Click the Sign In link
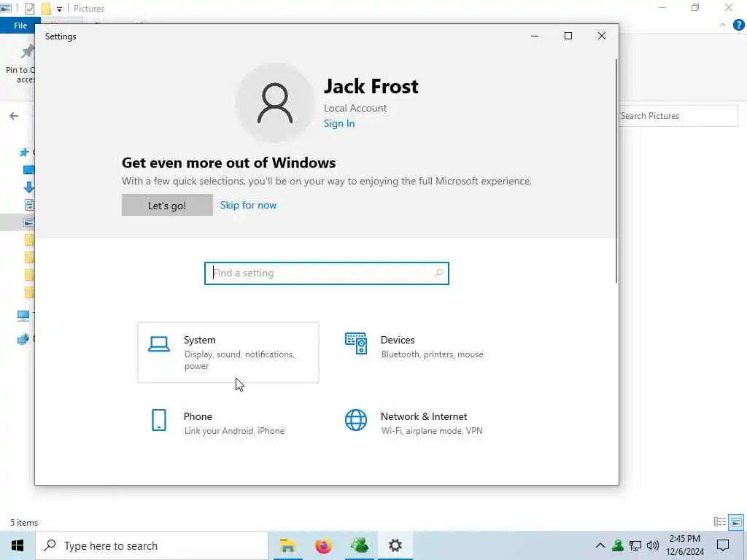Screen dimensions: 747x560 [x=339, y=123]
